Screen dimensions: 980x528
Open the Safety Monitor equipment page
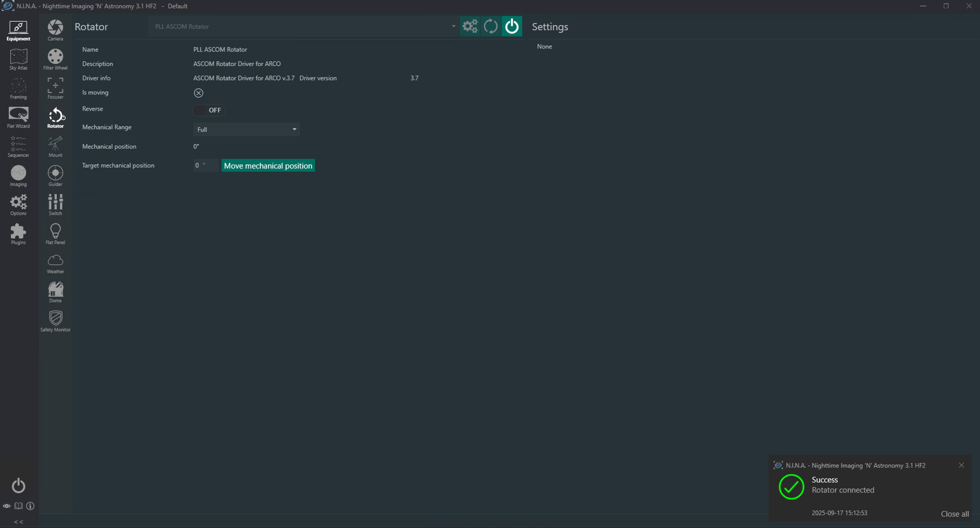click(55, 321)
